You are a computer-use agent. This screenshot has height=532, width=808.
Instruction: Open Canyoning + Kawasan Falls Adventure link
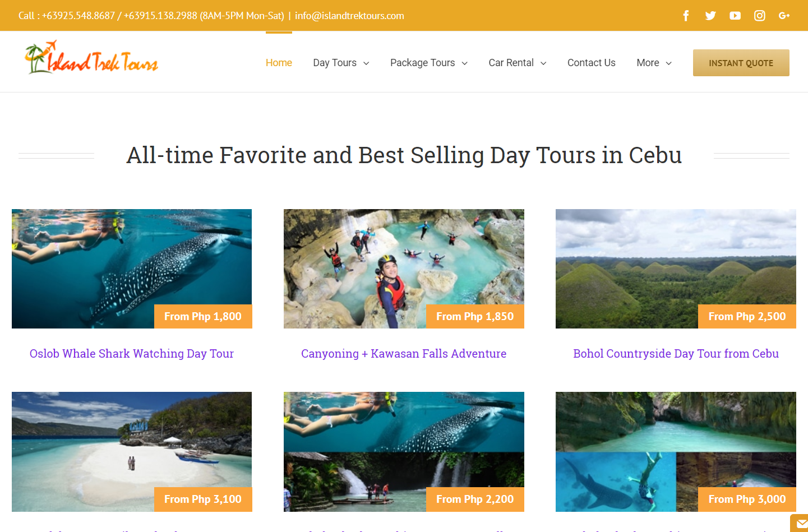(404, 354)
